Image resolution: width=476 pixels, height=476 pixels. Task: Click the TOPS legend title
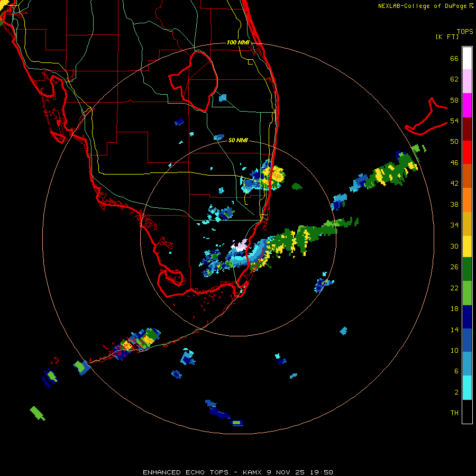(x=465, y=31)
